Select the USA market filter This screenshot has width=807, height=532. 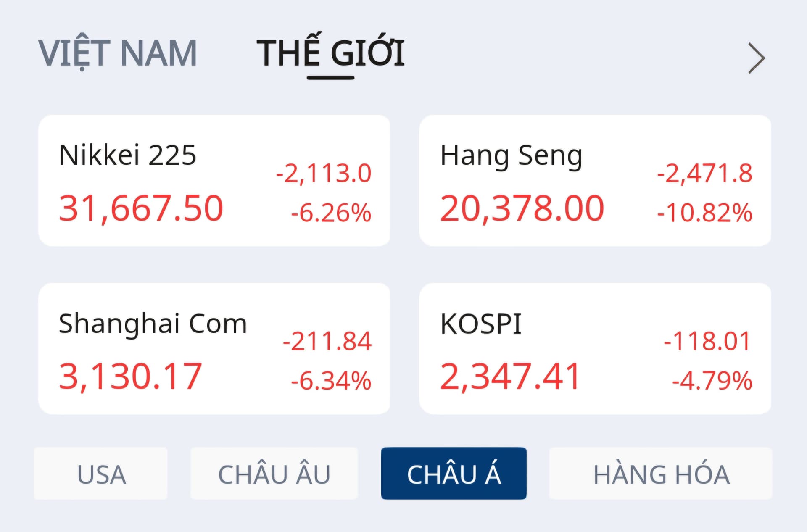pos(101,474)
